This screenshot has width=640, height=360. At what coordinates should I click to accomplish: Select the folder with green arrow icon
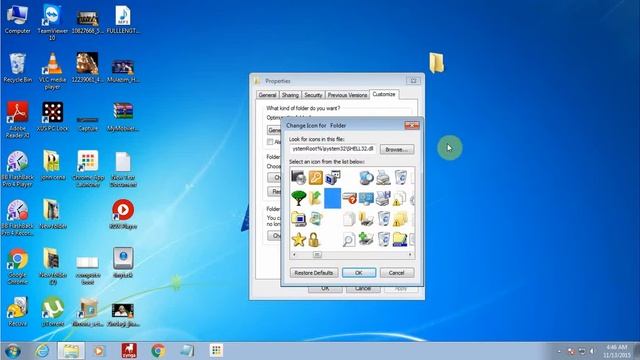pyautogui.click(x=315, y=198)
